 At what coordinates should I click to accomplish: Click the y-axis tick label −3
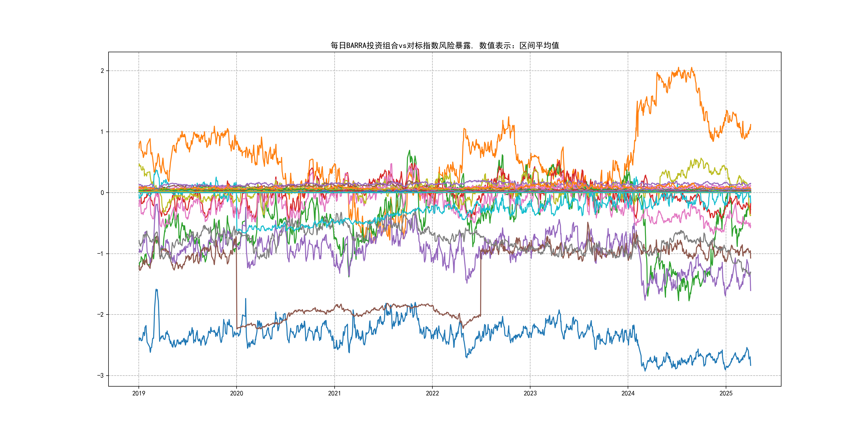tap(100, 376)
